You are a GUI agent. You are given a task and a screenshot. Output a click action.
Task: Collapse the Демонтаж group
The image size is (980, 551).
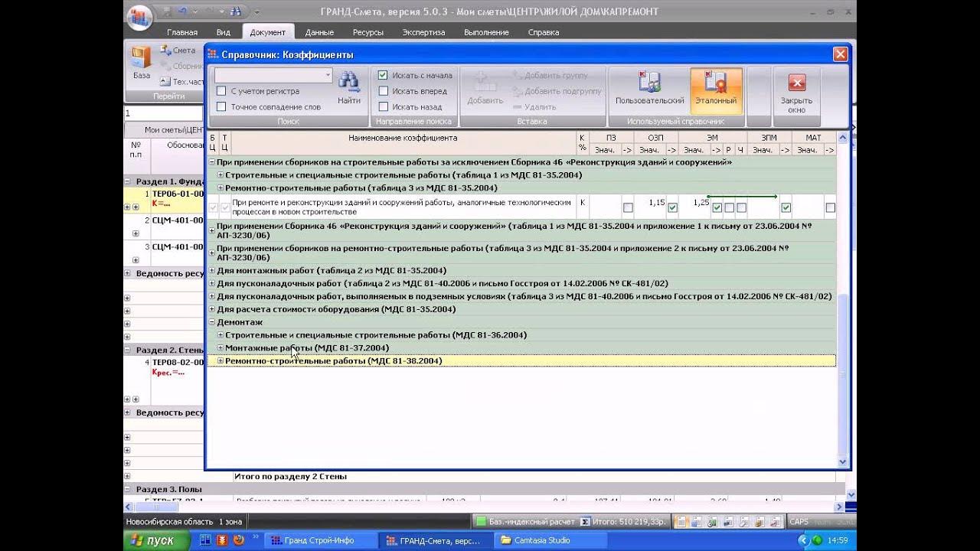point(212,323)
